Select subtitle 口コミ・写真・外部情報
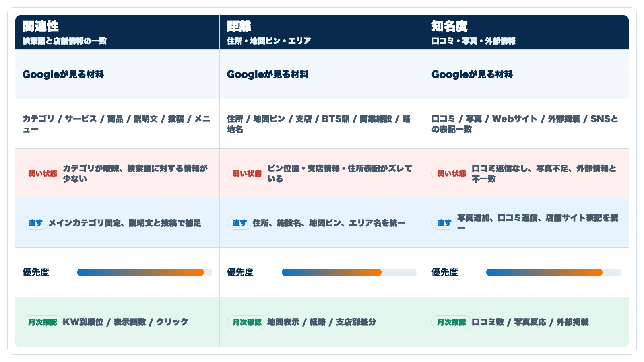Screen dimensions: 644x362 coord(473,41)
